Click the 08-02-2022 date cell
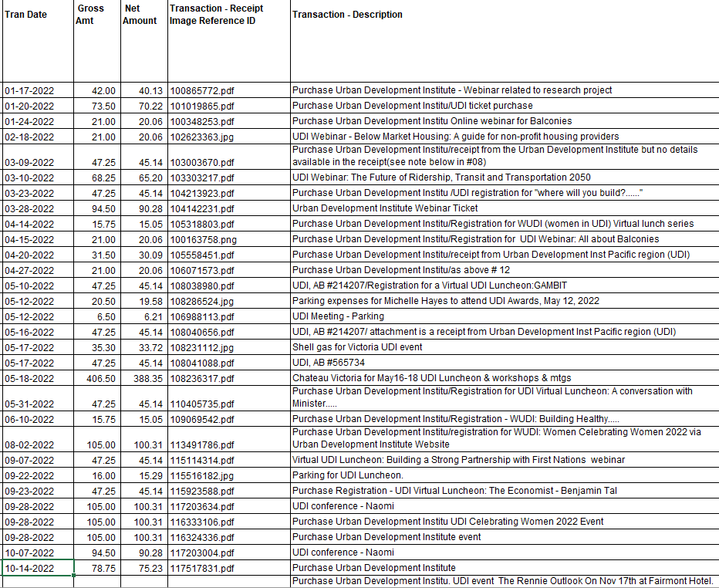Viewport: 719px width, 588px height. pyautogui.click(x=29, y=444)
